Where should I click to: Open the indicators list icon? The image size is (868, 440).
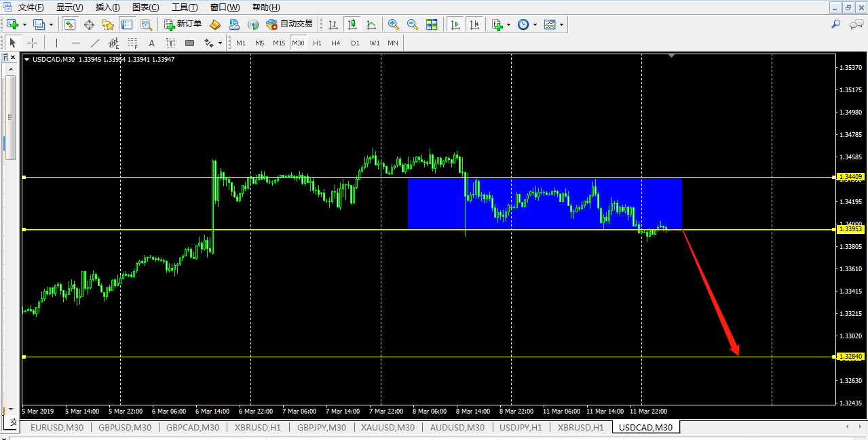pos(497,24)
